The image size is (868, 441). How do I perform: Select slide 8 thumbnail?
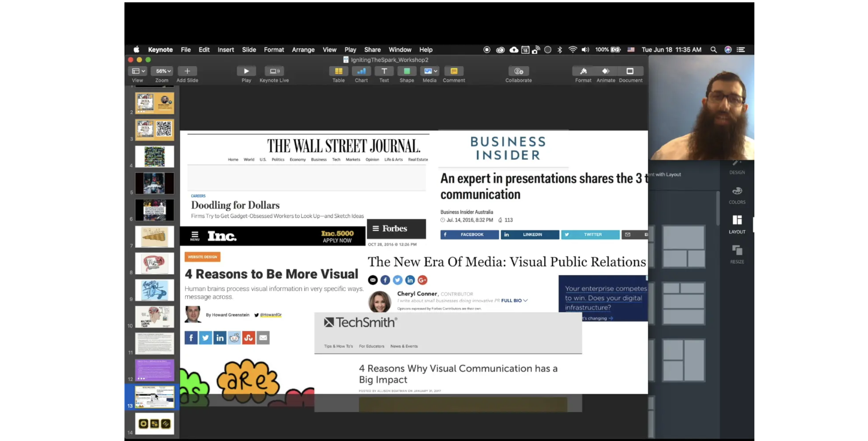pyautogui.click(x=155, y=263)
